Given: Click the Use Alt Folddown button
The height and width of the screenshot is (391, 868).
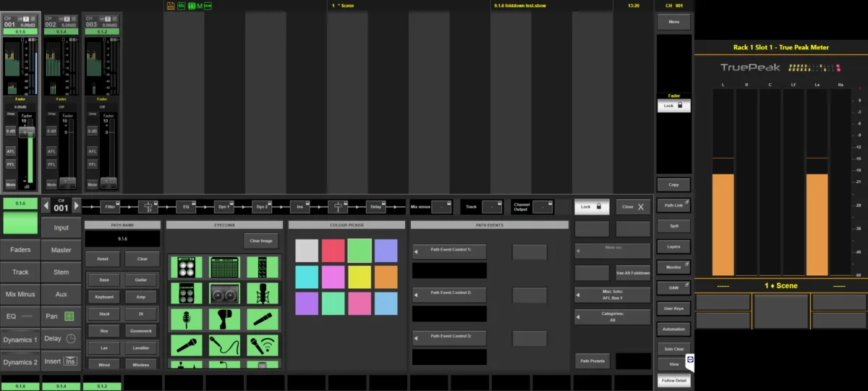Looking at the screenshot, I should 633,273.
